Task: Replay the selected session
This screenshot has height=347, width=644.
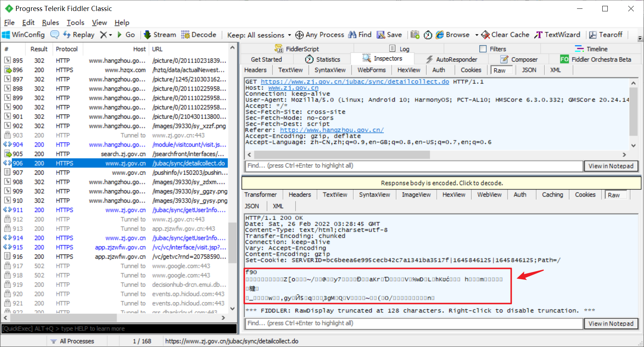Action: tap(79, 35)
